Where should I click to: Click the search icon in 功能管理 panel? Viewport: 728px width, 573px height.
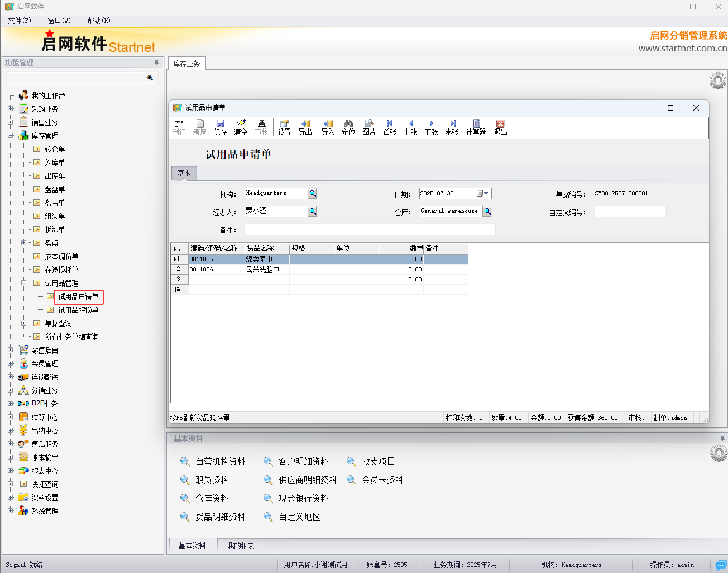(150, 78)
